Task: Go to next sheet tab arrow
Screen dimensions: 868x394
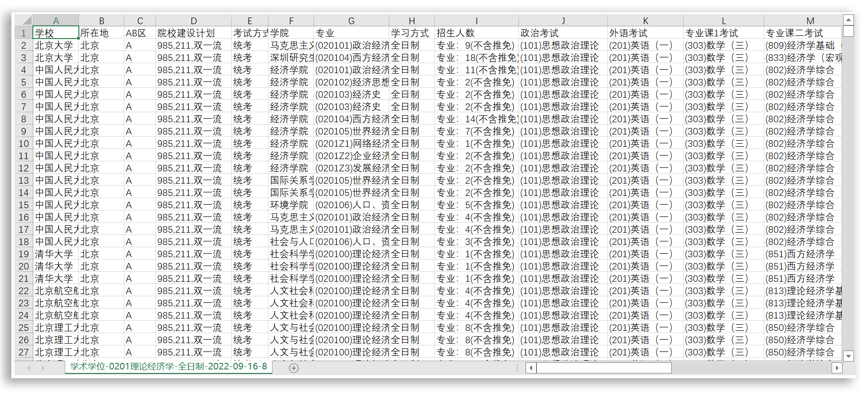Action: [43, 368]
